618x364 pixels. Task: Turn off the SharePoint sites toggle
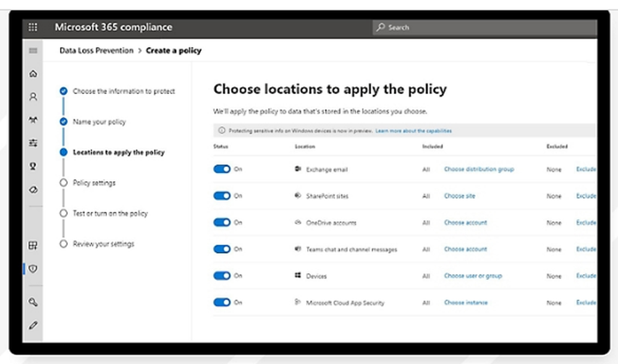pyautogui.click(x=222, y=196)
